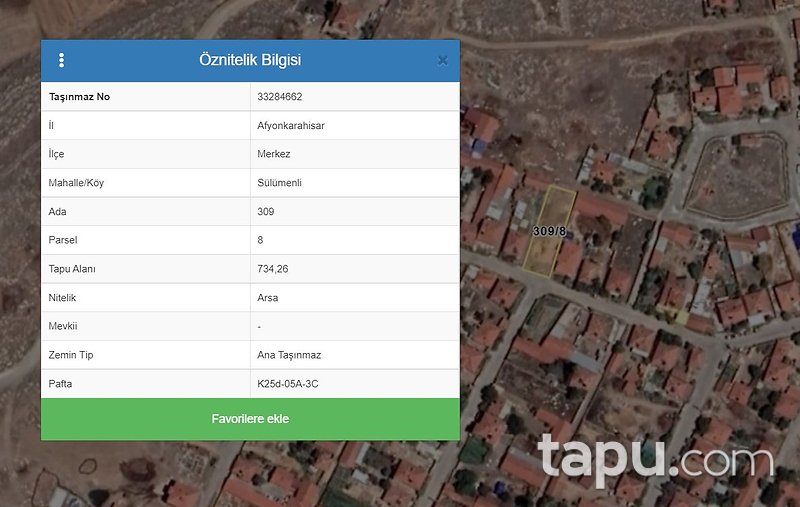Screen dimensions: 800x507
Task: Click the Zemin Tip label
Action: click(71, 355)
